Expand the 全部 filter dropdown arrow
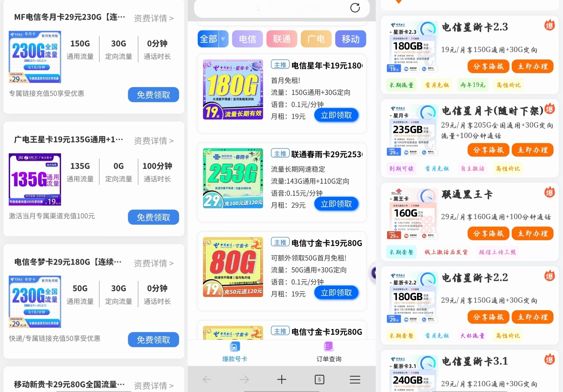This screenshot has width=563, height=392. (223, 39)
